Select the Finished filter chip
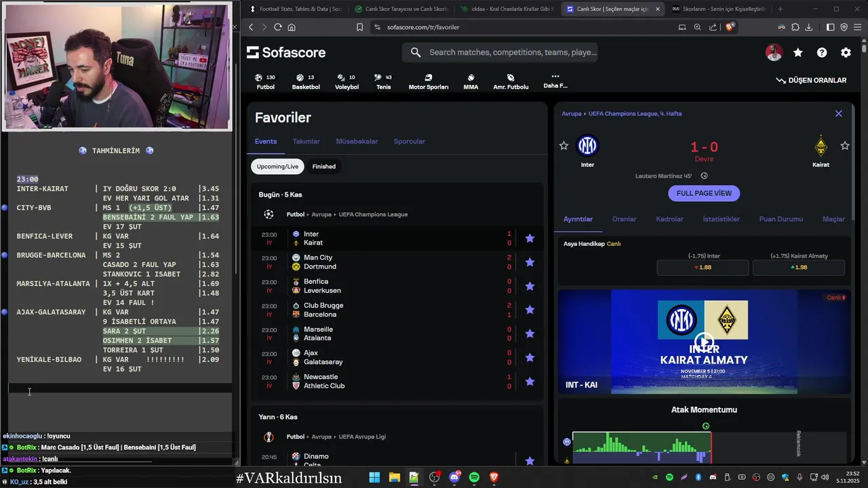 point(323,166)
